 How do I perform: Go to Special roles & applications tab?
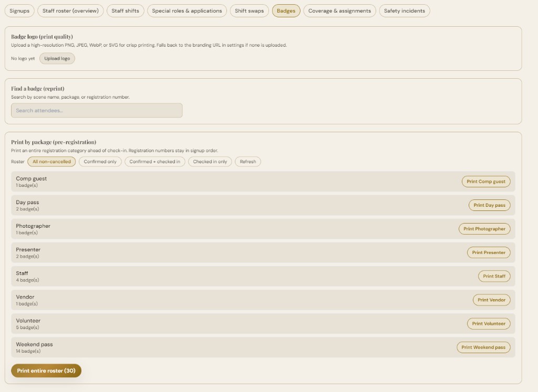187,10
